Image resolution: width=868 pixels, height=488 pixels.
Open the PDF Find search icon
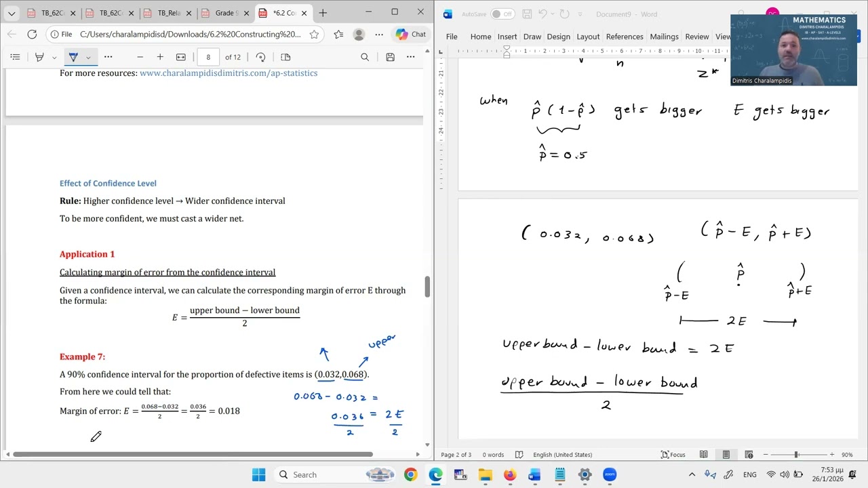click(365, 57)
